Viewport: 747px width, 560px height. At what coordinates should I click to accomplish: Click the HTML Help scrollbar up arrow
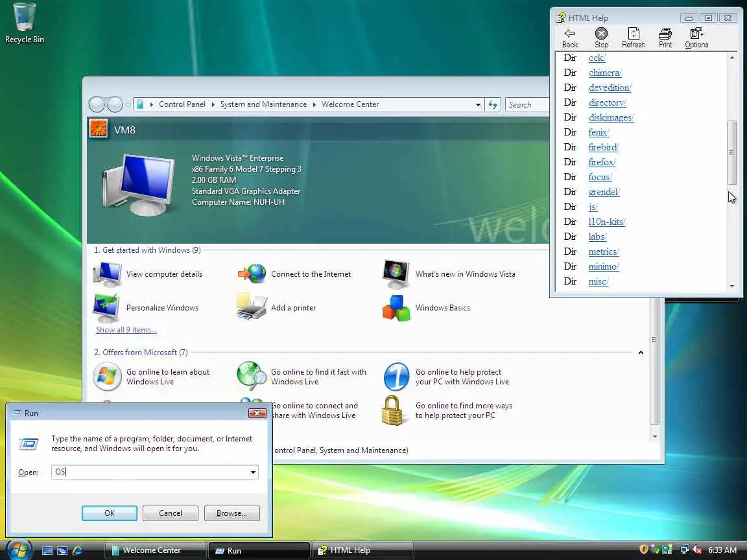731,58
